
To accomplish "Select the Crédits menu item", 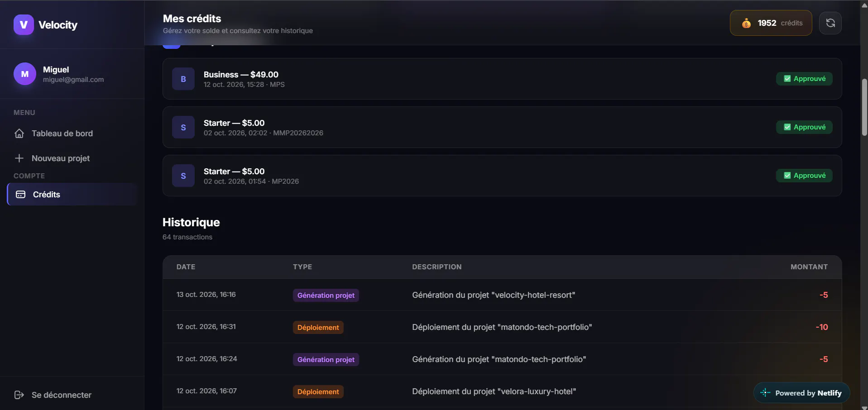I will pyautogui.click(x=72, y=195).
